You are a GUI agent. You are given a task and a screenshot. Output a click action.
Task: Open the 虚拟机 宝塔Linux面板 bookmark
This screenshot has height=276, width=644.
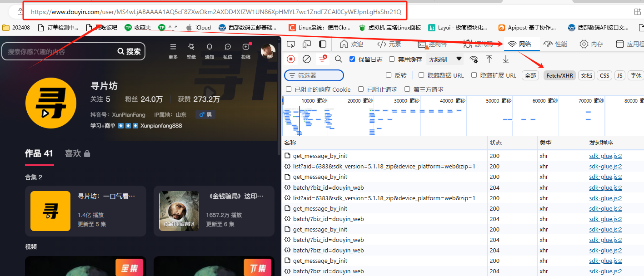tap(390, 28)
